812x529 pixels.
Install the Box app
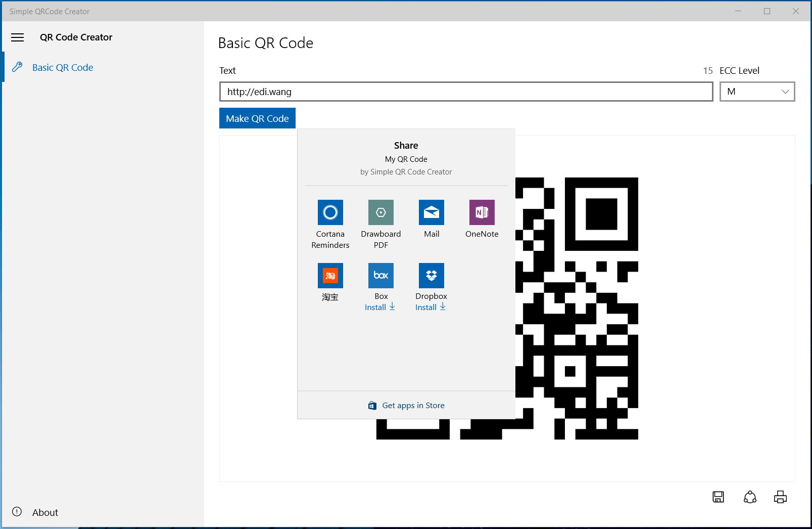pos(380,307)
